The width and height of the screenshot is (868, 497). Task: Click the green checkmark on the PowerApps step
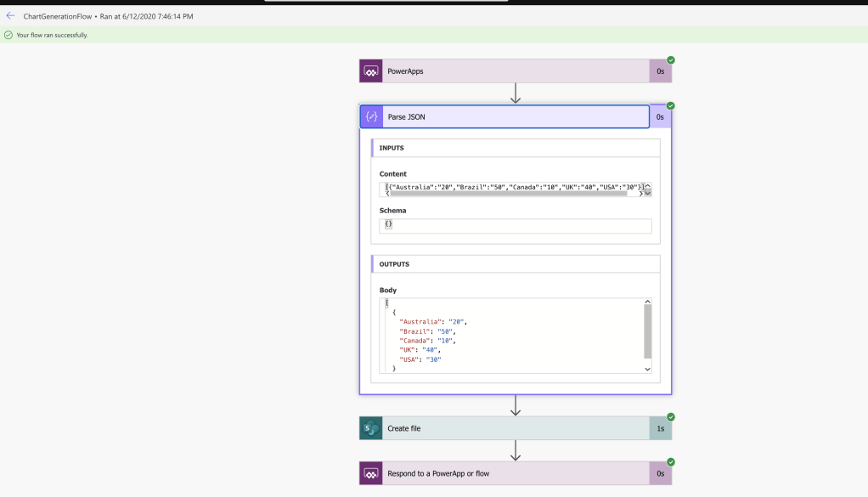coord(671,60)
